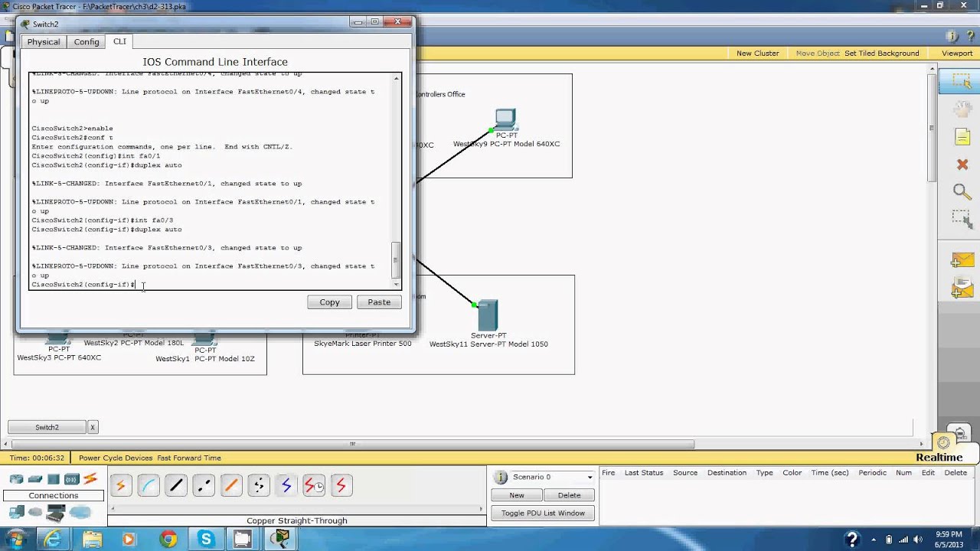The height and width of the screenshot is (551, 980).
Task: Click Set Tiled Background
Action: (881, 54)
